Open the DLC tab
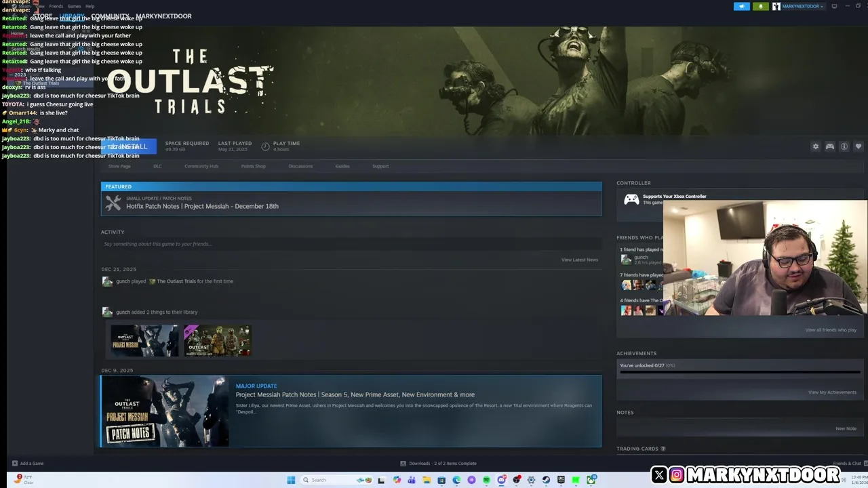This screenshot has height=488, width=868. tap(157, 166)
